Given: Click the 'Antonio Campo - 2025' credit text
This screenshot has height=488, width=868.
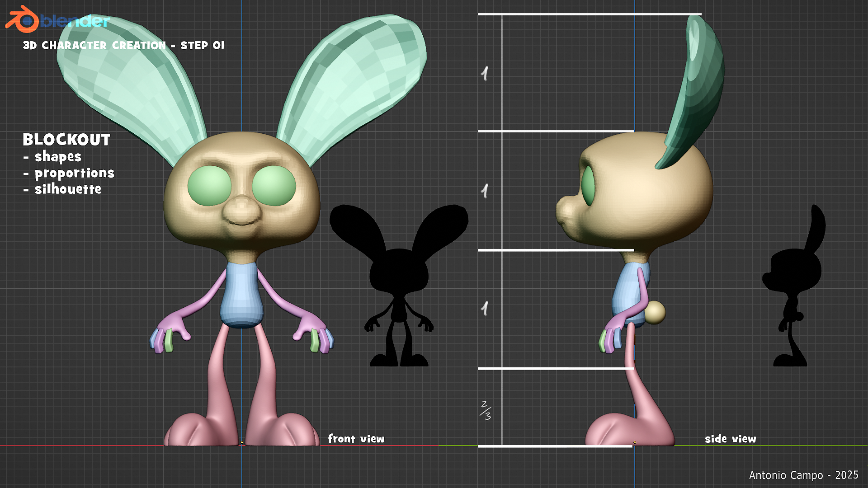Looking at the screenshot, I should click(803, 475).
